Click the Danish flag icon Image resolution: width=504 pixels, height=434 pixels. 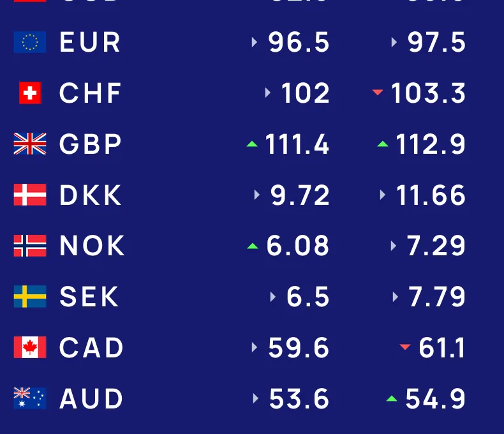point(30,195)
